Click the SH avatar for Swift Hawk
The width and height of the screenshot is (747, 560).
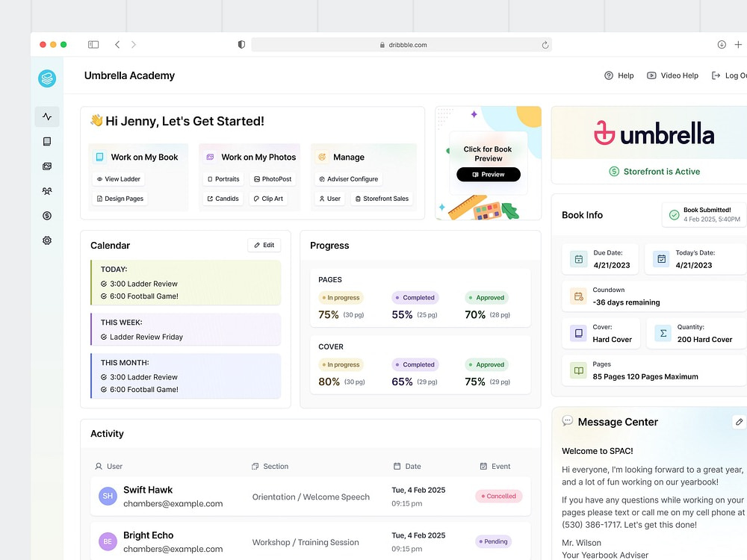pyautogui.click(x=108, y=497)
